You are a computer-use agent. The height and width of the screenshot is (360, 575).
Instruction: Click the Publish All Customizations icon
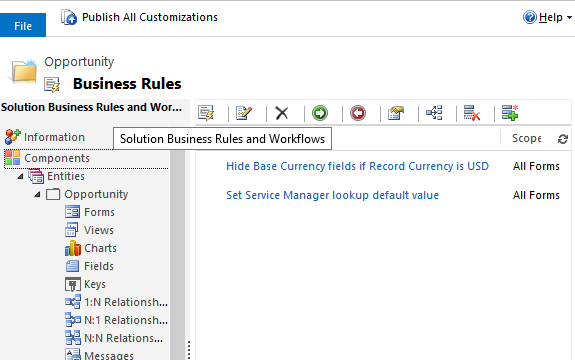click(x=69, y=17)
